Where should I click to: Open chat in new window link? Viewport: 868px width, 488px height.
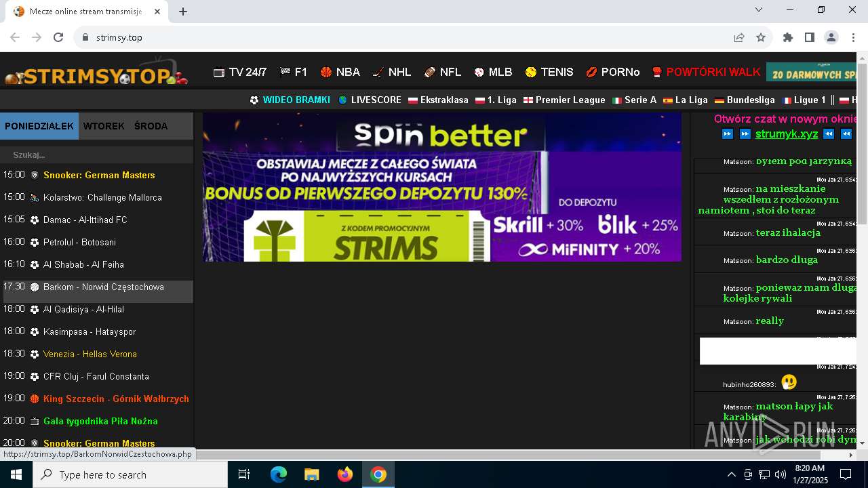pos(785,119)
